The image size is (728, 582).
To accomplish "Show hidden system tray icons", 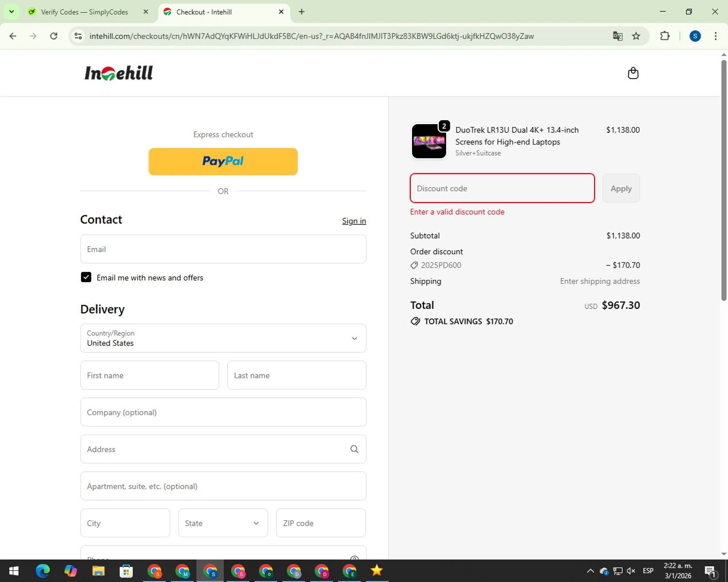I will (590, 571).
